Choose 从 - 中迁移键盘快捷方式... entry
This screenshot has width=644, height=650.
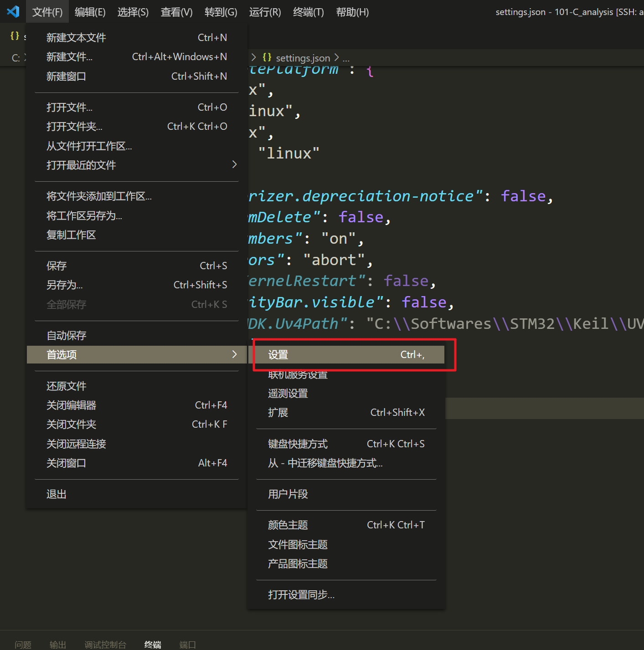click(x=346, y=463)
